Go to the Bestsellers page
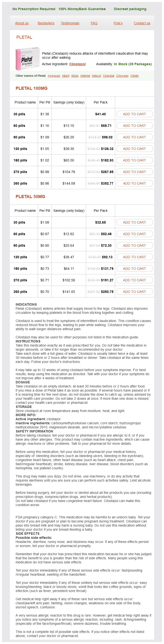 tap(46, 23)
